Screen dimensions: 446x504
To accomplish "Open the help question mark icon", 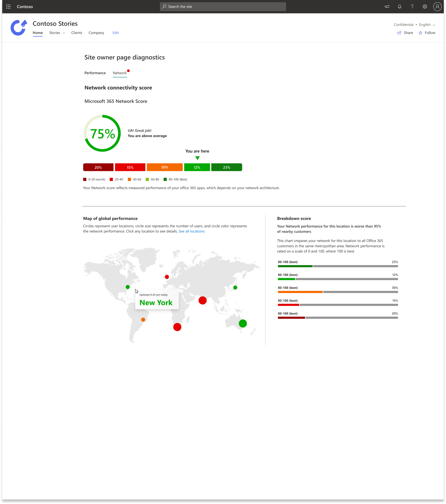I will 412,7.
